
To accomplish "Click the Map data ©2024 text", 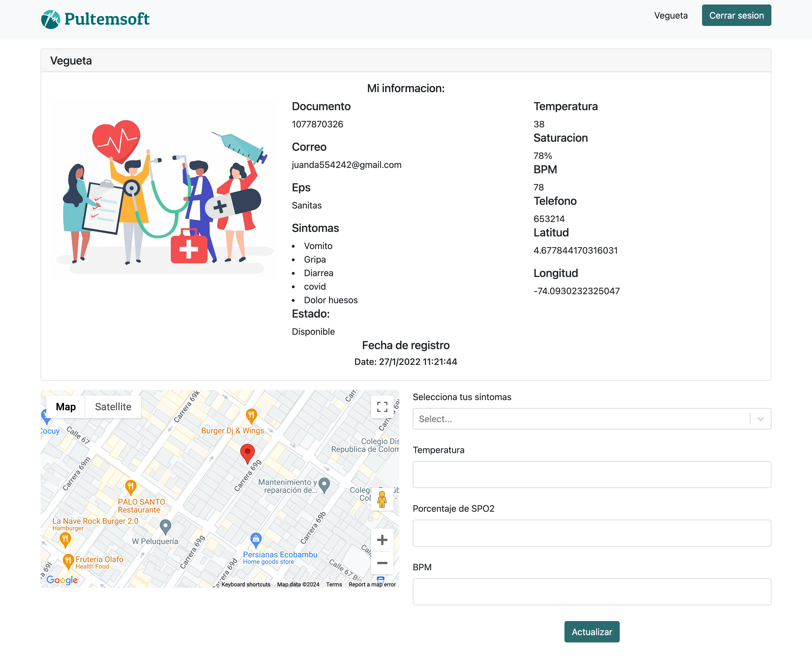I will click(298, 585).
